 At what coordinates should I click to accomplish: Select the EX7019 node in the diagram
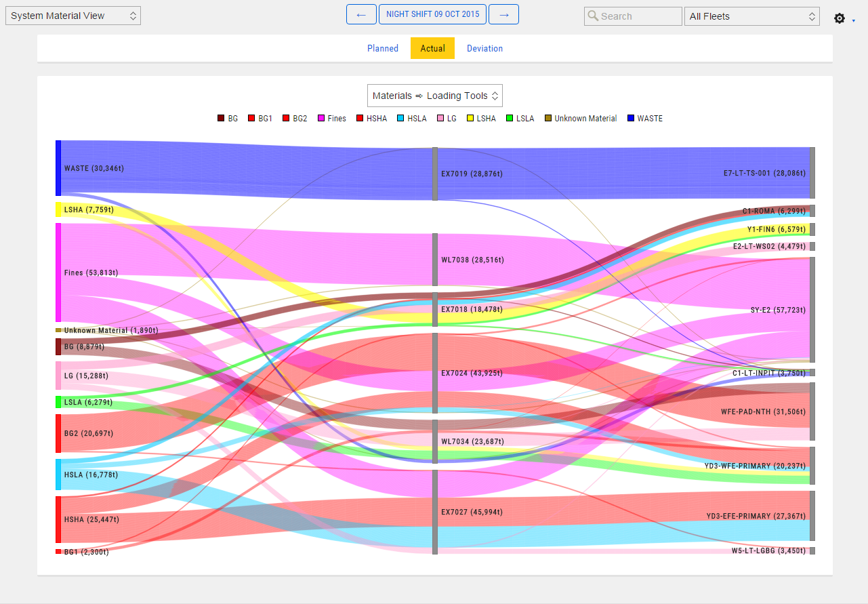tap(434, 173)
